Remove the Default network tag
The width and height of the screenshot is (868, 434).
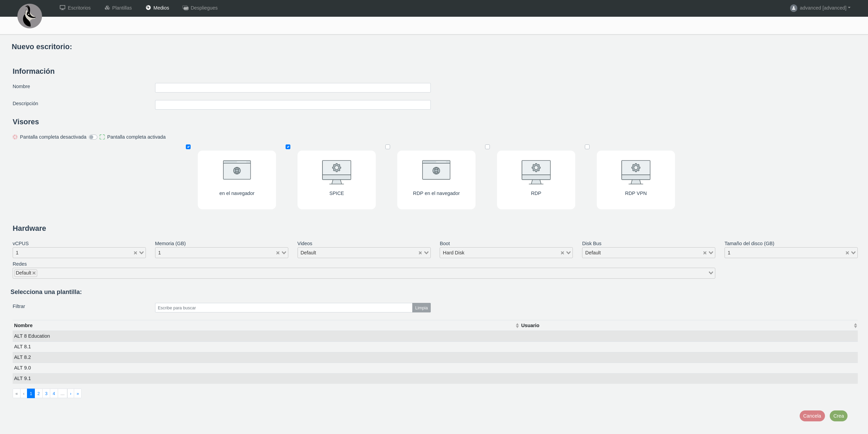click(x=34, y=273)
